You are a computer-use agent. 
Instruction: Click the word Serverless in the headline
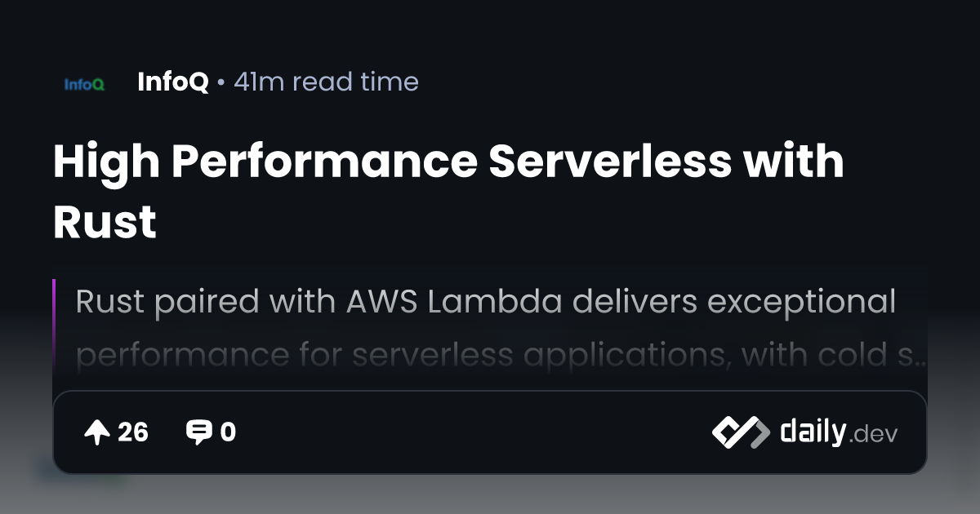[610, 160]
